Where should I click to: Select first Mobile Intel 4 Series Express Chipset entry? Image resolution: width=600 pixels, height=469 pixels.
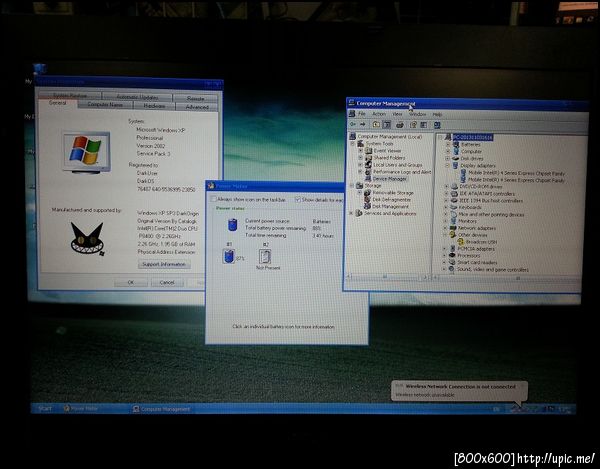click(517, 173)
